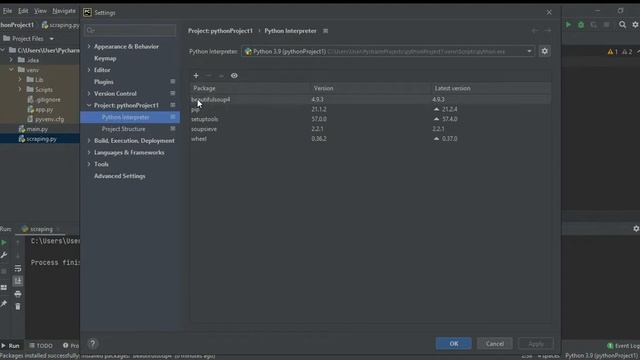The width and height of the screenshot is (640, 360).
Task: Select scraping.py in project tree
Action: tap(38, 139)
